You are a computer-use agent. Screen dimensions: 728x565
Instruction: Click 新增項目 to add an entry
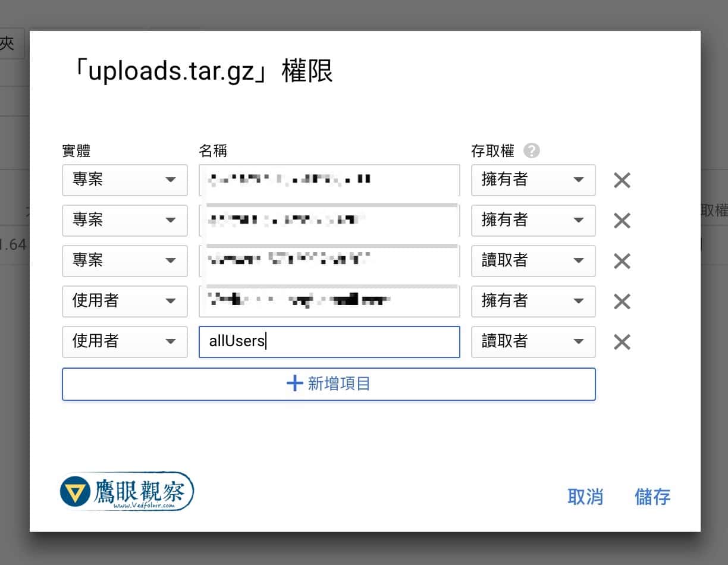coord(329,384)
